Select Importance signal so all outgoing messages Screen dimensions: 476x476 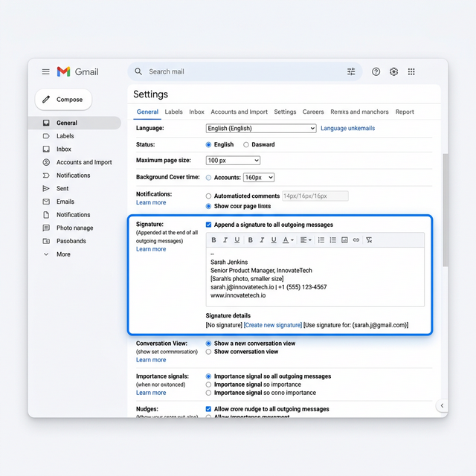[x=208, y=376]
